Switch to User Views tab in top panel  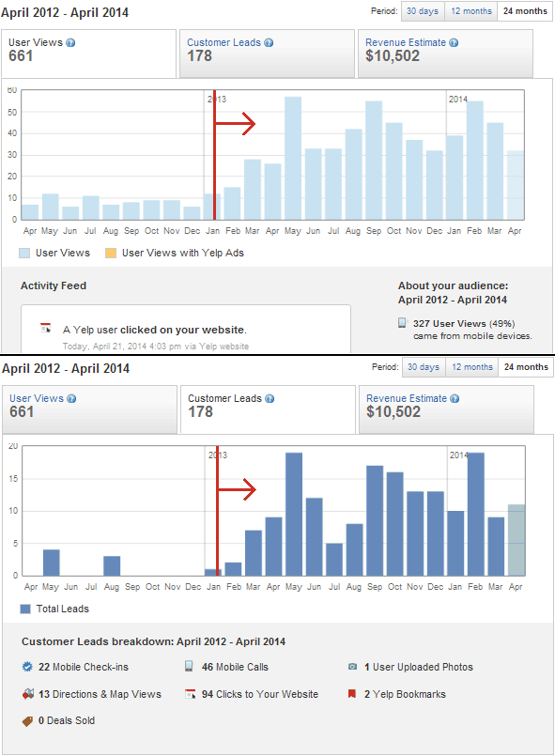tap(88, 53)
